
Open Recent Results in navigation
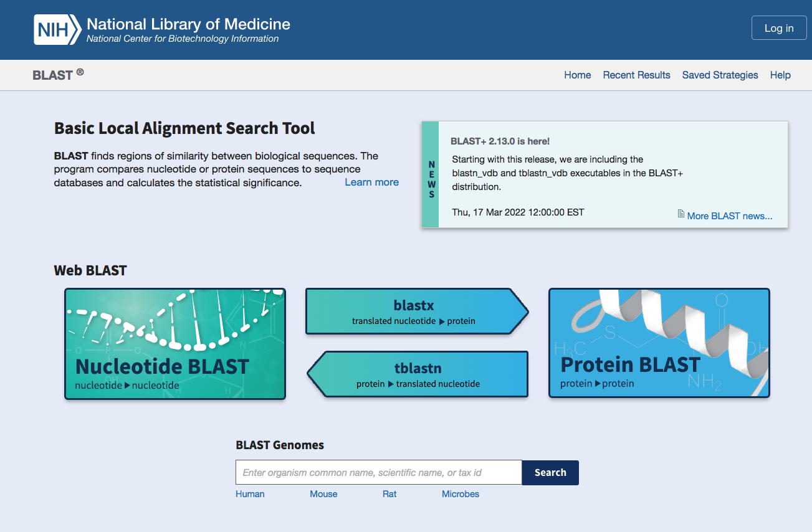click(x=636, y=75)
